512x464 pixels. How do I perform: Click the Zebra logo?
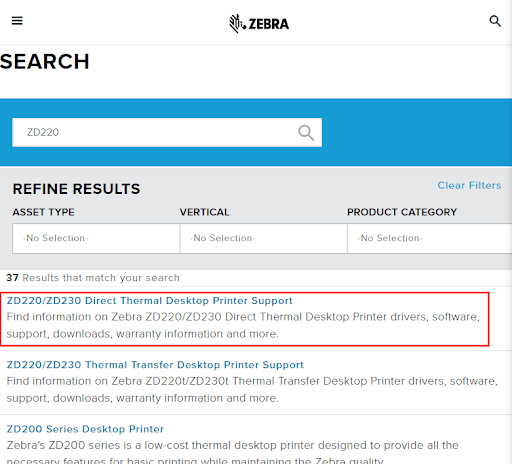coord(259,24)
